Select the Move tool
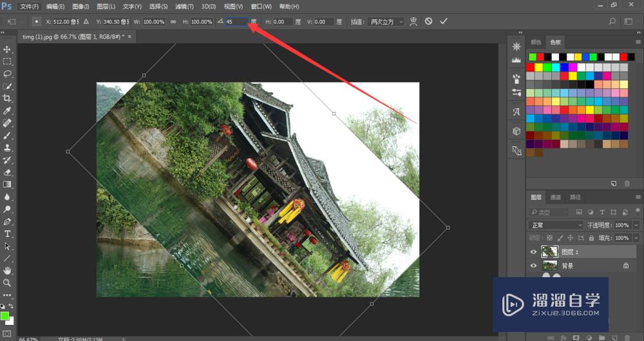 [7, 50]
